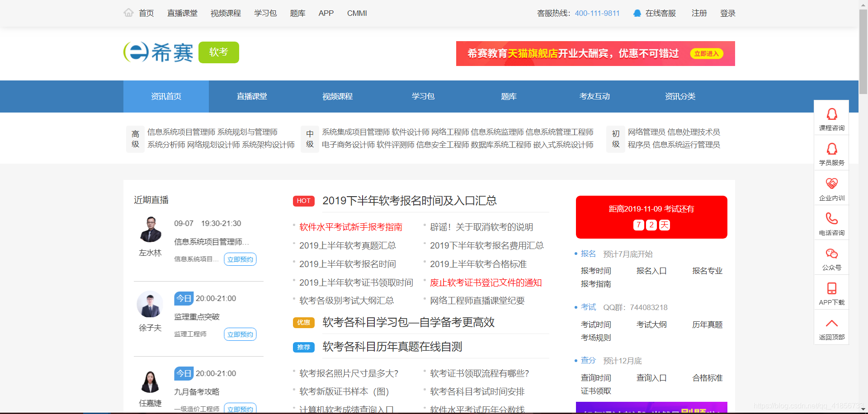Click 程序员 in 初级 category
Image resolution: width=868 pixels, height=414 pixels.
point(639,145)
